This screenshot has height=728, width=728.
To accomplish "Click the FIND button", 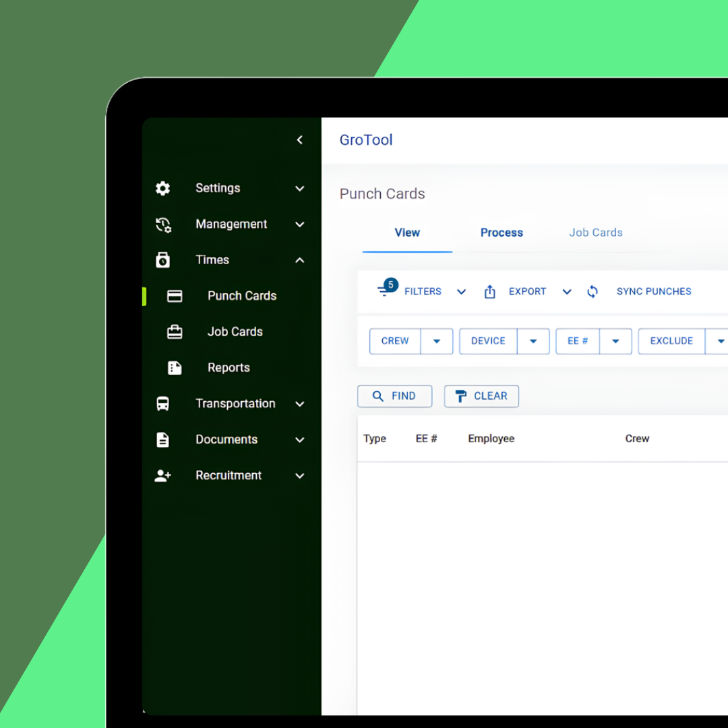I will (394, 396).
